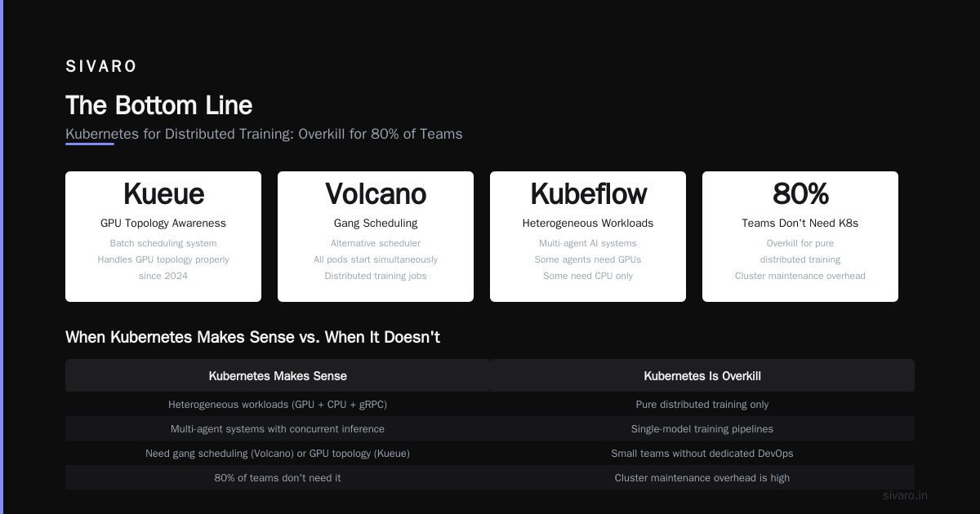The image size is (980, 514).
Task: Open the Kueue card
Action: point(163,237)
